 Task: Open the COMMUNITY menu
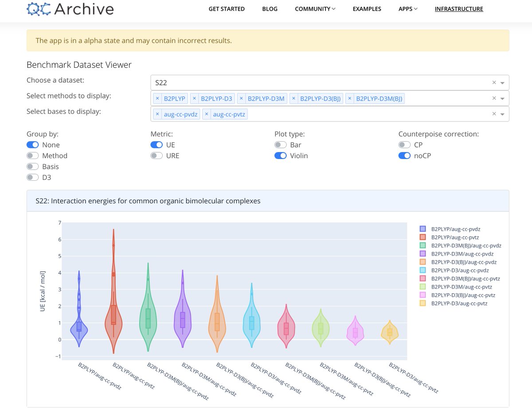click(x=314, y=9)
